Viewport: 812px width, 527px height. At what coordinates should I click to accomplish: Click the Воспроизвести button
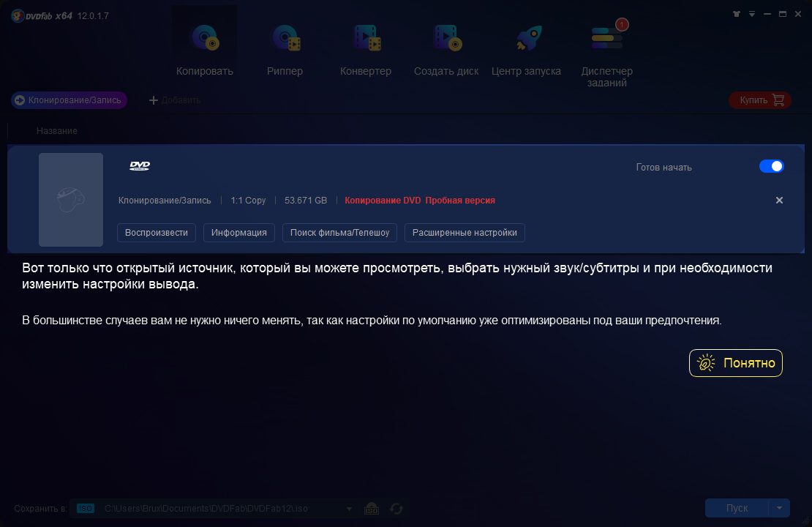click(157, 233)
